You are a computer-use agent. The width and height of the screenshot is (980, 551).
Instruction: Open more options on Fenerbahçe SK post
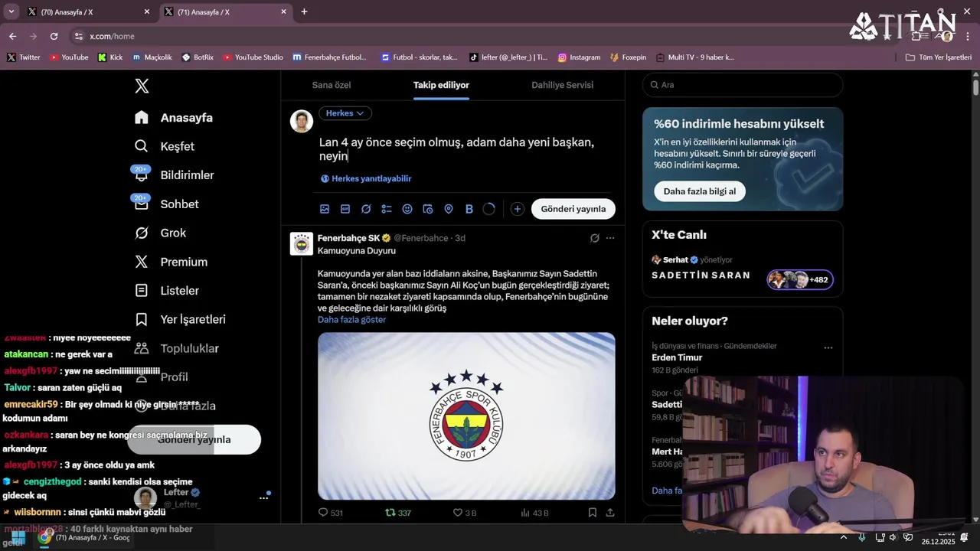[610, 238]
